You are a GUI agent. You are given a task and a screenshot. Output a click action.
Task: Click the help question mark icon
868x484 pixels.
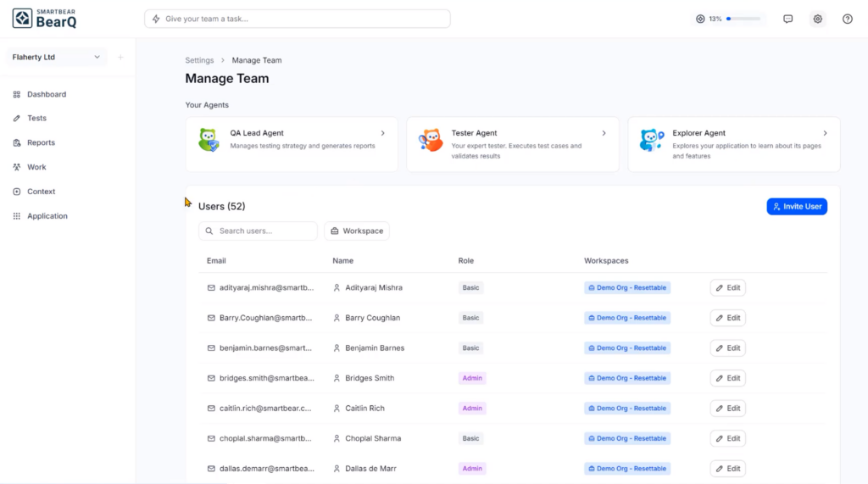coord(847,19)
